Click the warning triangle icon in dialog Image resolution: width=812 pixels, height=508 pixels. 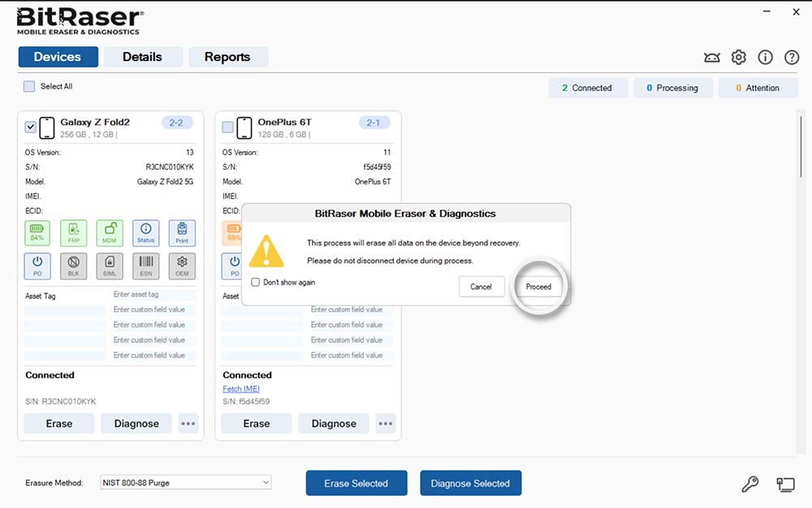pyautogui.click(x=266, y=251)
